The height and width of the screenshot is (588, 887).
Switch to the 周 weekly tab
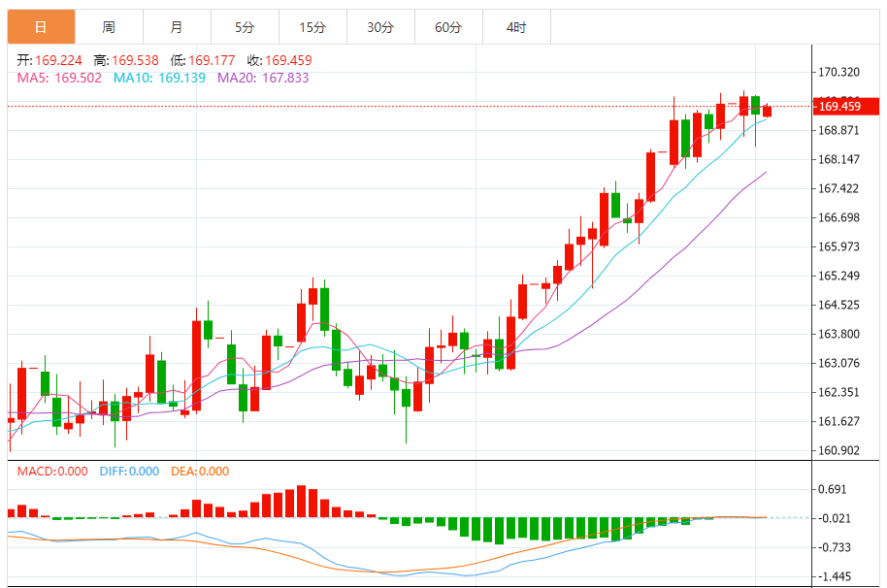coord(109,28)
